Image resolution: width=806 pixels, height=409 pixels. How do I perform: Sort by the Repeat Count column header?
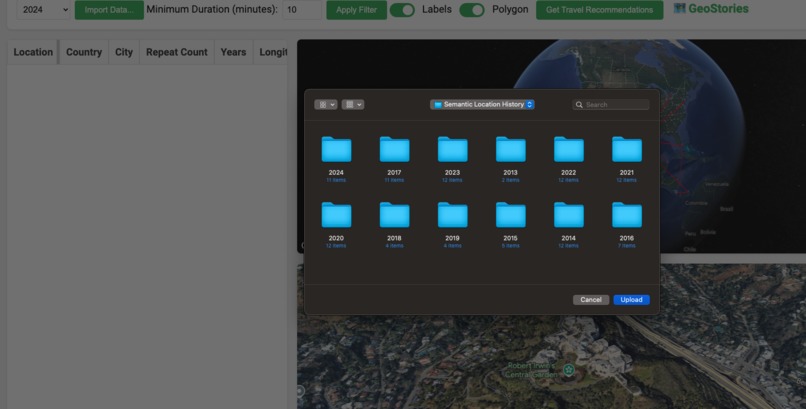(177, 52)
